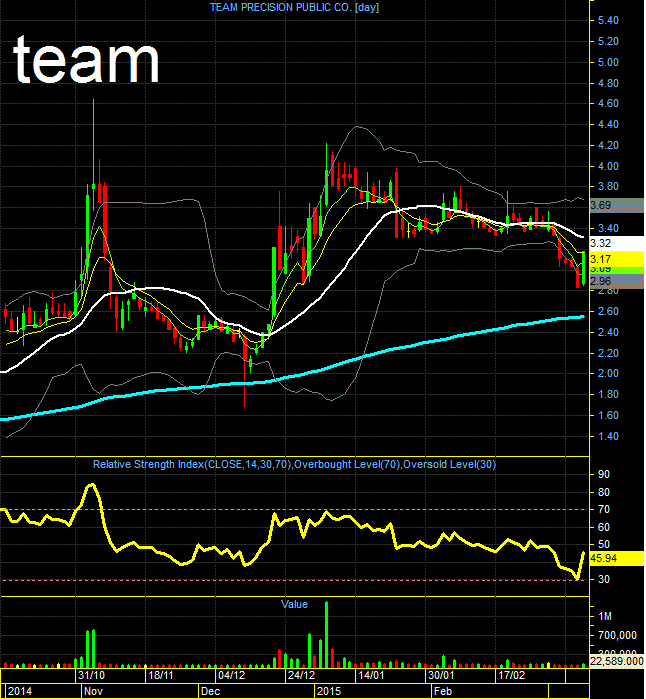Click the chart title TEAM PRECISION PUBLIC CO. [day]
The height and width of the screenshot is (699, 646).
(294, 8)
